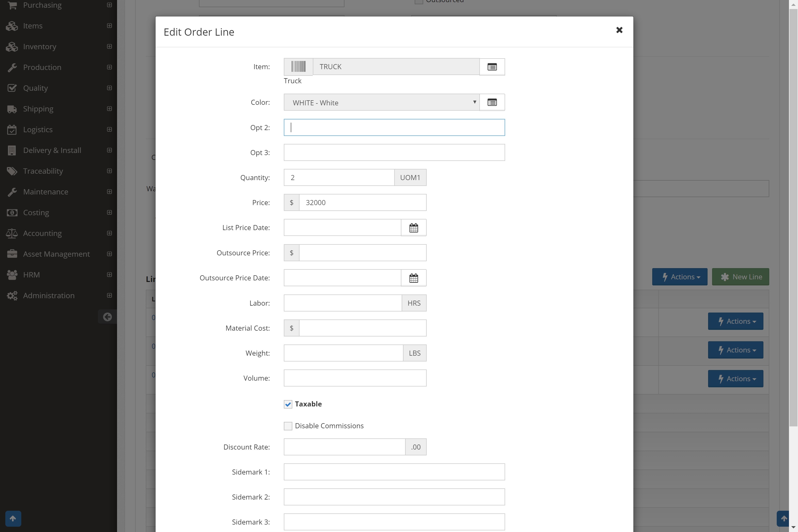Expand the Accounting menu plus icon

click(x=109, y=233)
